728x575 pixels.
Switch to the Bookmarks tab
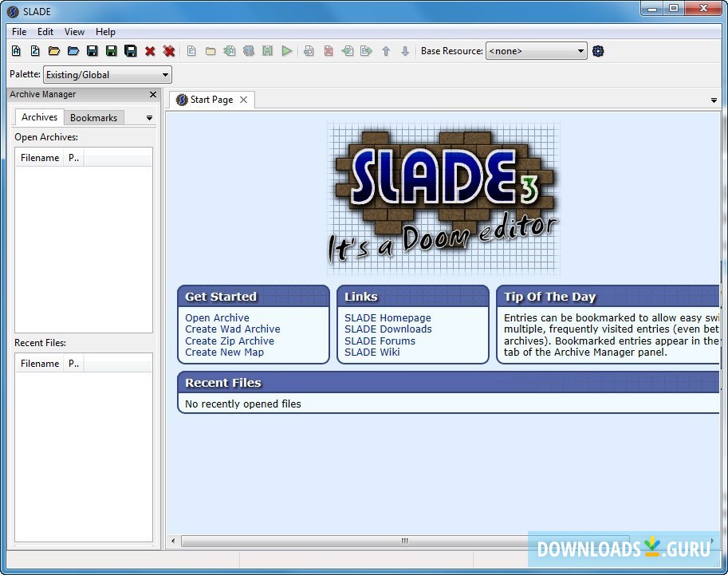(94, 118)
